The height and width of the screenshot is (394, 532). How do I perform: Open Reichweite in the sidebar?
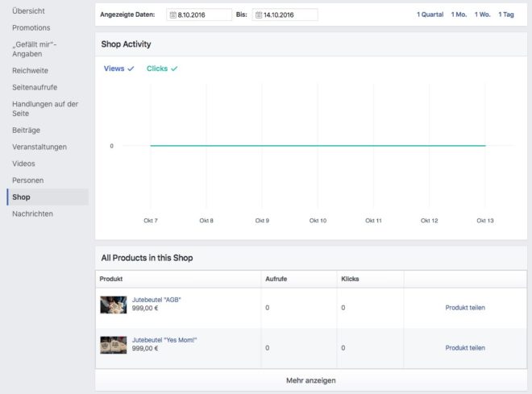coord(30,71)
